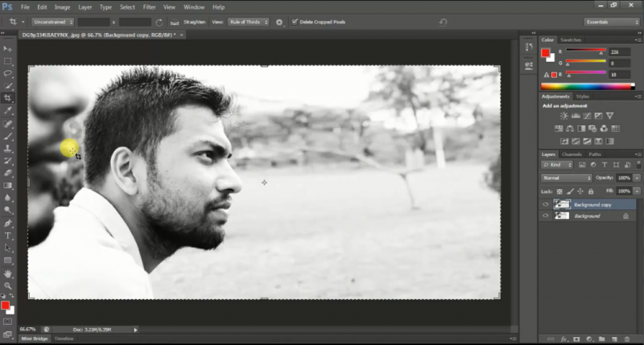
Task: Select the Quick Selection tool
Action: pos(8,86)
